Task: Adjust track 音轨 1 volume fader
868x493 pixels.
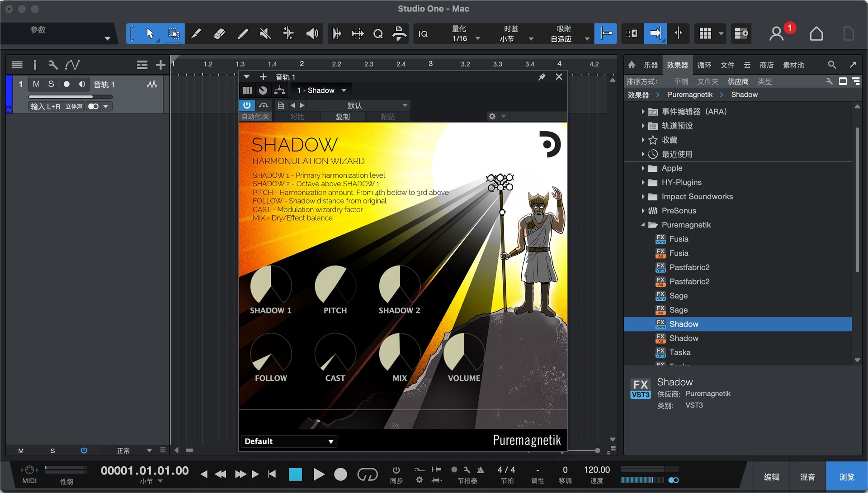Action: [x=70, y=96]
